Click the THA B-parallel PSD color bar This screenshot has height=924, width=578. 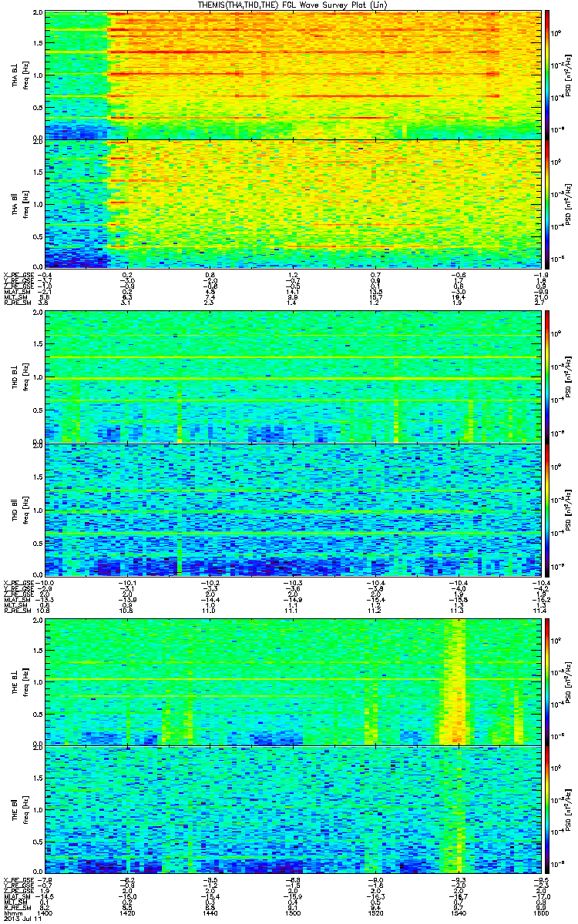(547, 203)
